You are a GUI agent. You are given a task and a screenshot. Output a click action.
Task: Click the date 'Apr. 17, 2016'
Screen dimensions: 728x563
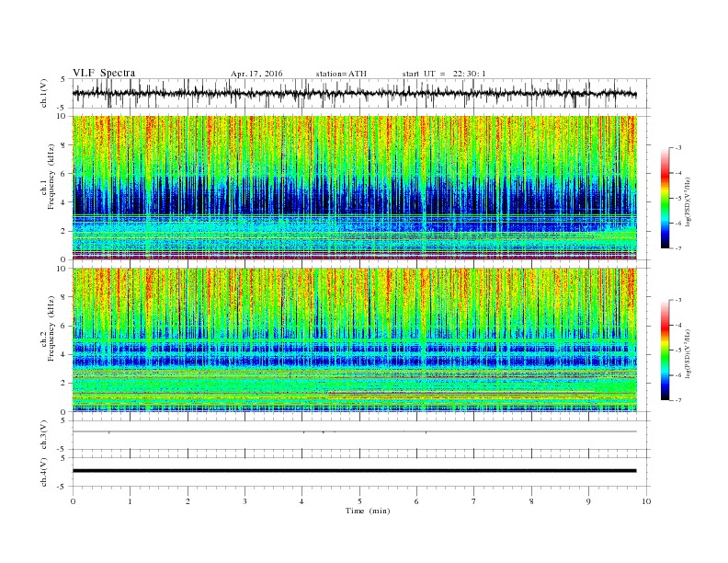(x=256, y=74)
